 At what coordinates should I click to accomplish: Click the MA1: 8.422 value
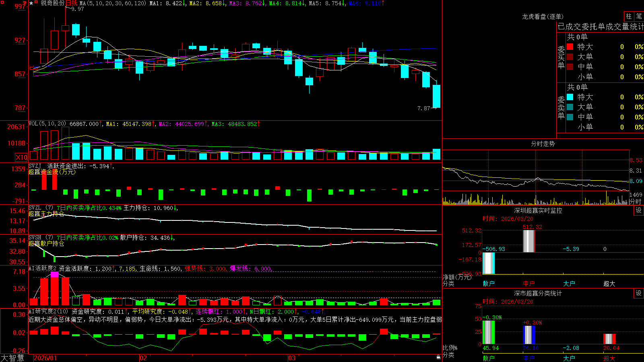(167, 3)
